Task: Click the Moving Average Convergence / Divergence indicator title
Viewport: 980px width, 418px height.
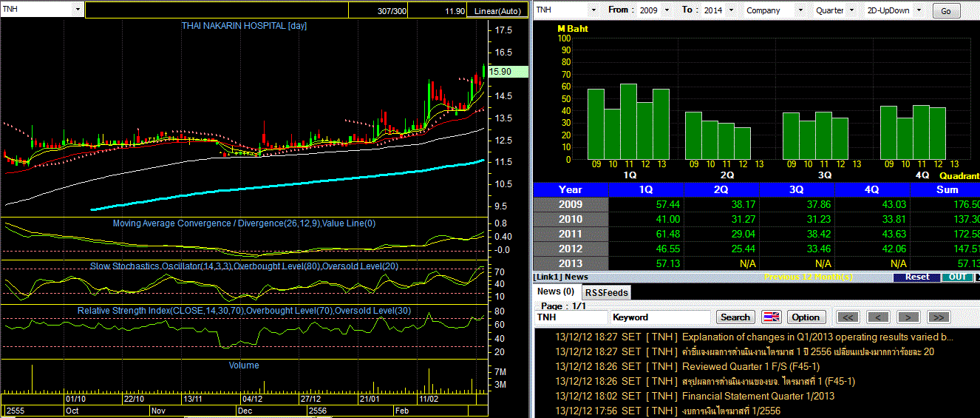Action: pyautogui.click(x=245, y=223)
